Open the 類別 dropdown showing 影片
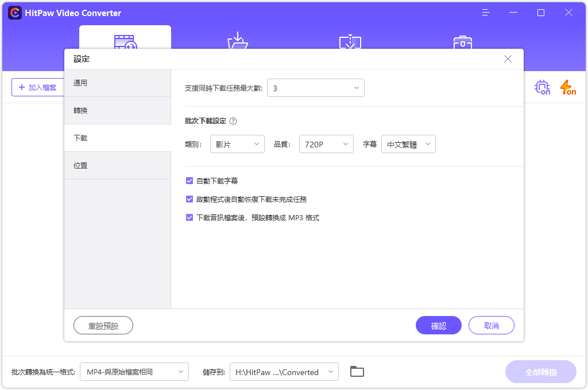Image resolution: width=588 pixels, height=390 pixels. click(237, 144)
